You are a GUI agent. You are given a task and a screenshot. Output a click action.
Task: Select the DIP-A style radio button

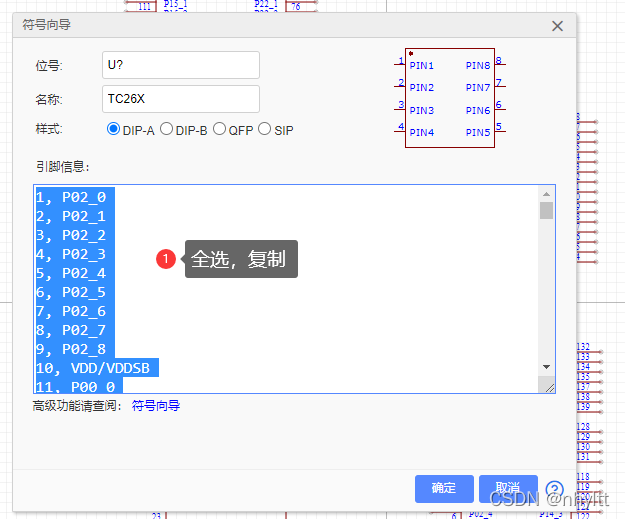[113, 129]
